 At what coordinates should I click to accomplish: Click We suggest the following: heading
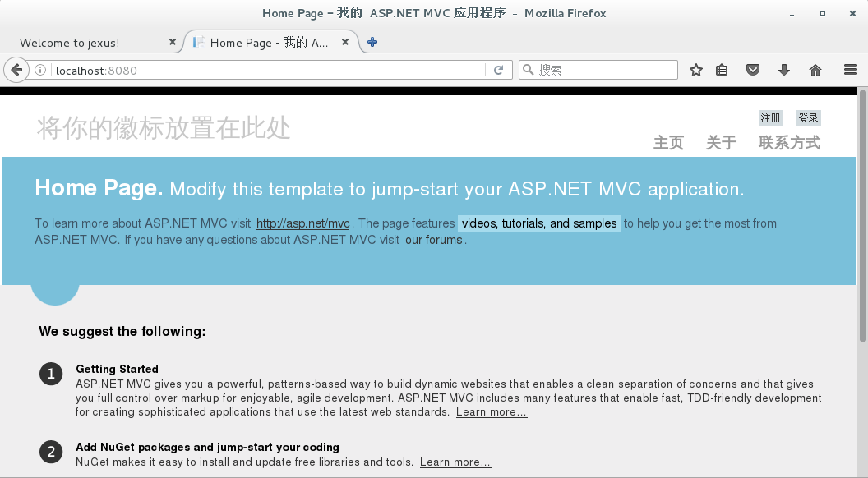pyautogui.click(x=122, y=331)
